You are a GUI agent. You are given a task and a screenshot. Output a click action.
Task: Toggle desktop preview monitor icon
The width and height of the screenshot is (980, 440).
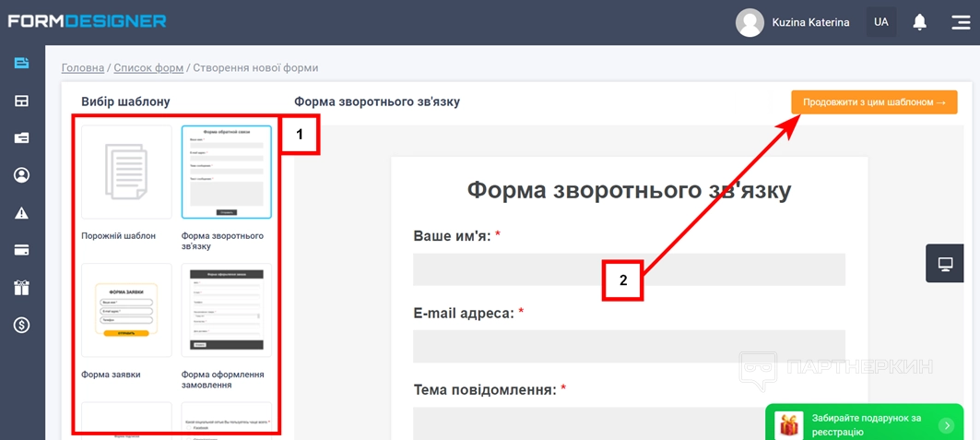(x=945, y=263)
